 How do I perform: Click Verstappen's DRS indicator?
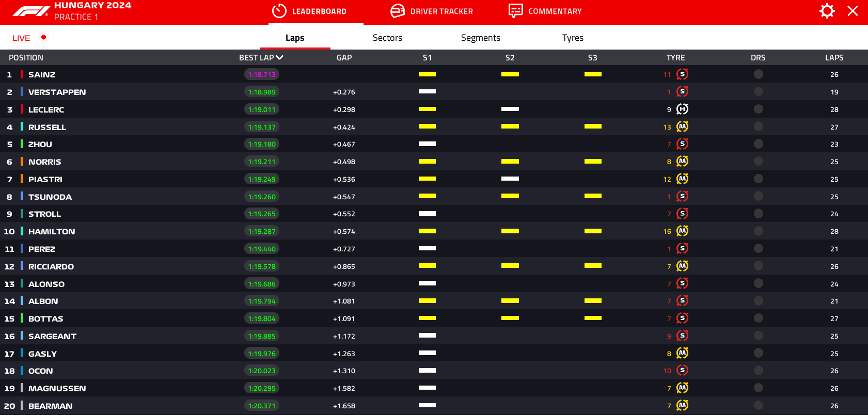point(758,92)
